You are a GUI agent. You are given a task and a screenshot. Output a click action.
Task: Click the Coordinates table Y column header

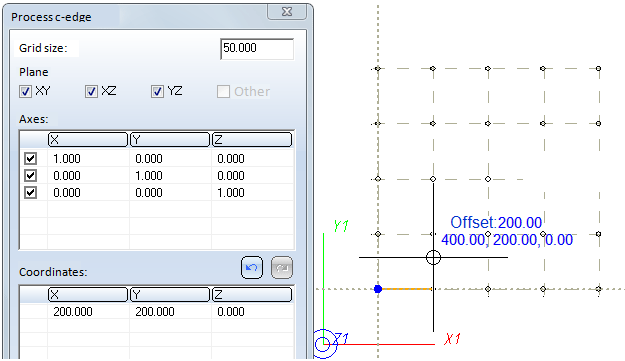click(x=170, y=294)
